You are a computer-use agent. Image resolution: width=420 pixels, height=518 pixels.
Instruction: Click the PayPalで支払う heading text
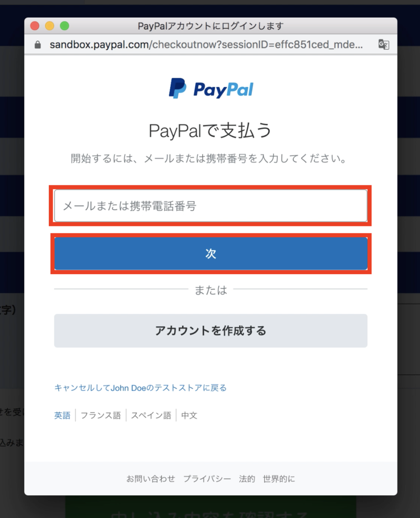click(x=210, y=130)
